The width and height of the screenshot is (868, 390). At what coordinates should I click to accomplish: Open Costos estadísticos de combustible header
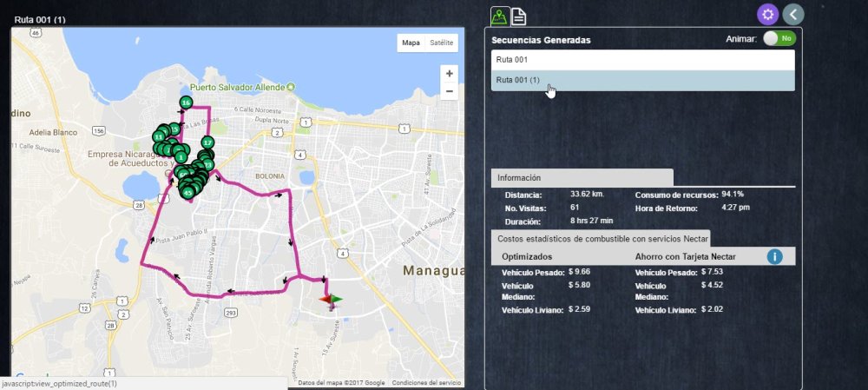[x=601, y=238]
